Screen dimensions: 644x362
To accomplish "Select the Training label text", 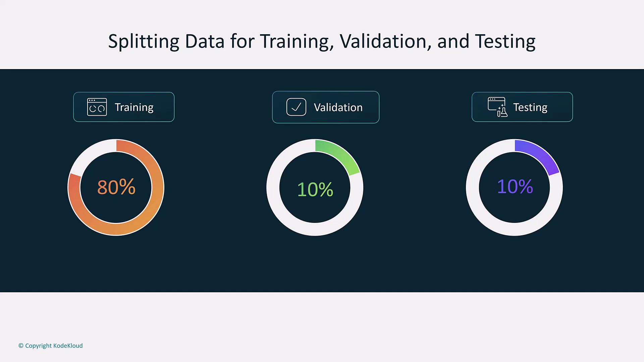I will click(134, 107).
